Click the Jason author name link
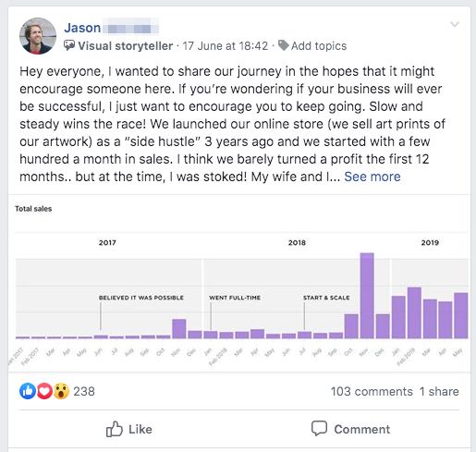 82,28
